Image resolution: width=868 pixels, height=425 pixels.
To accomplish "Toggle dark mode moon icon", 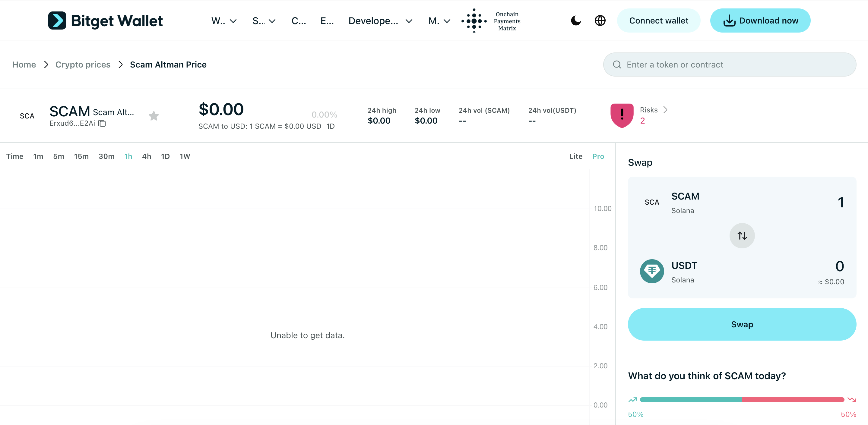I will (x=576, y=20).
